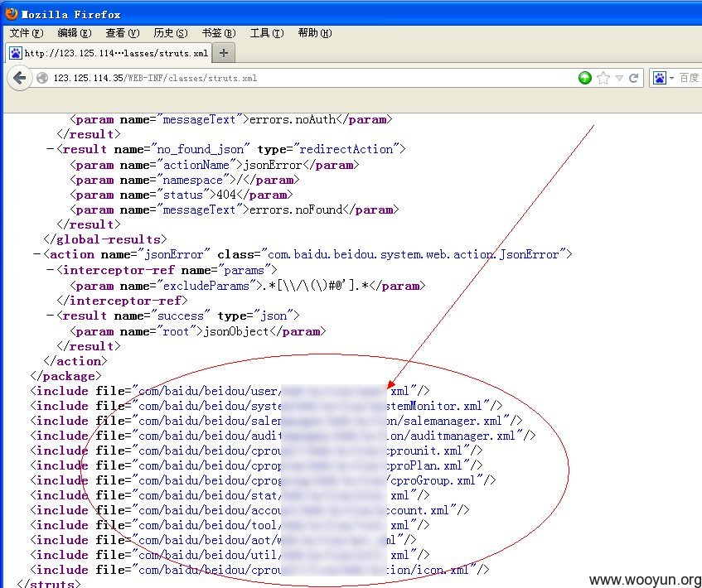The image size is (702, 588).
Task: Open the 帮助 (Help) menu
Action: click(x=315, y=33)
